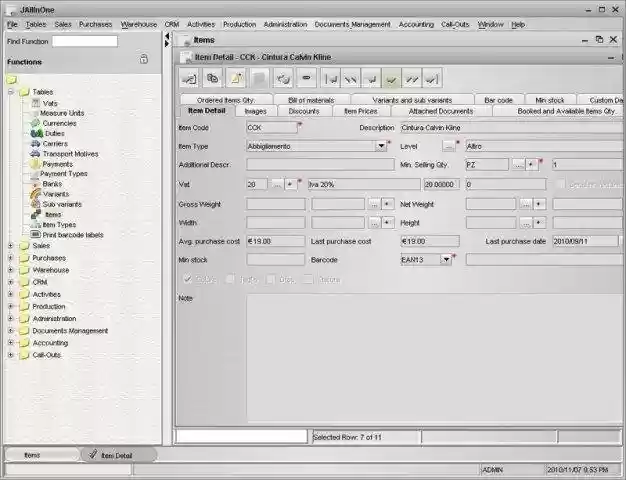The height and width of the screenshot is (480, 626).
Task: Expand the Sales folder in tree
Action: click(11, 246)
